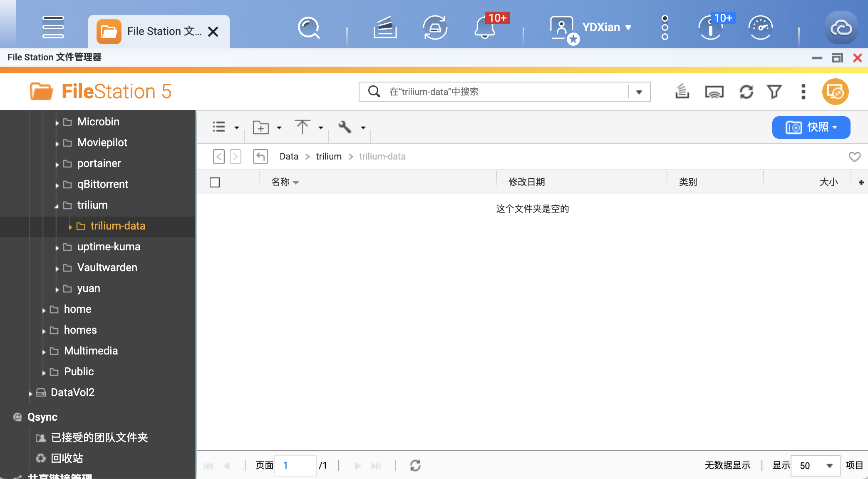Refresh the File Station view

point(746,92)
